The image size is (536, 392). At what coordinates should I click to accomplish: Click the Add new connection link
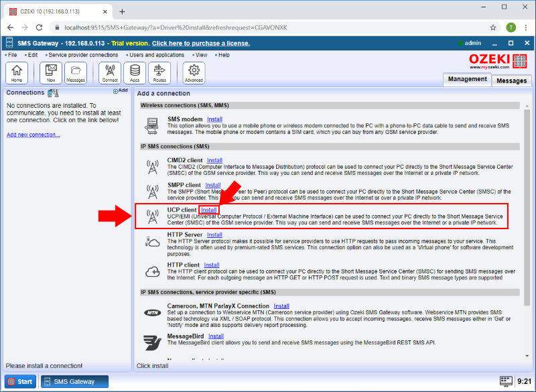click(33, 135)
